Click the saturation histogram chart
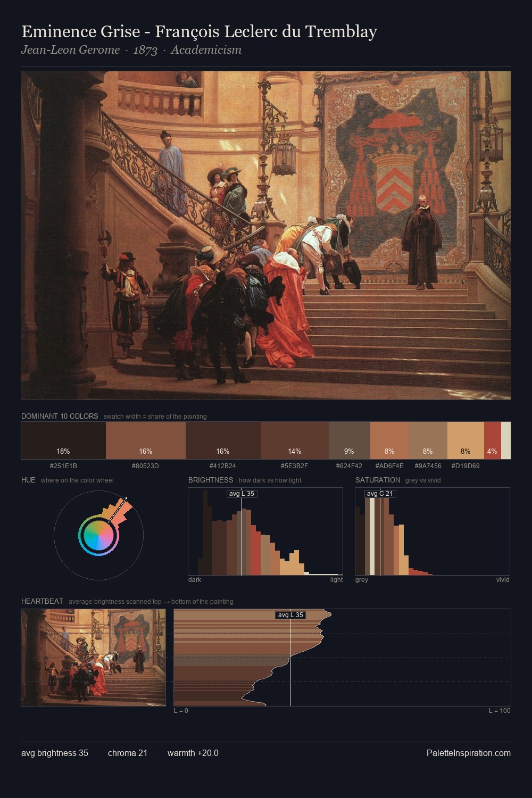The image size is (532, 798). click(x=433, y=531)
